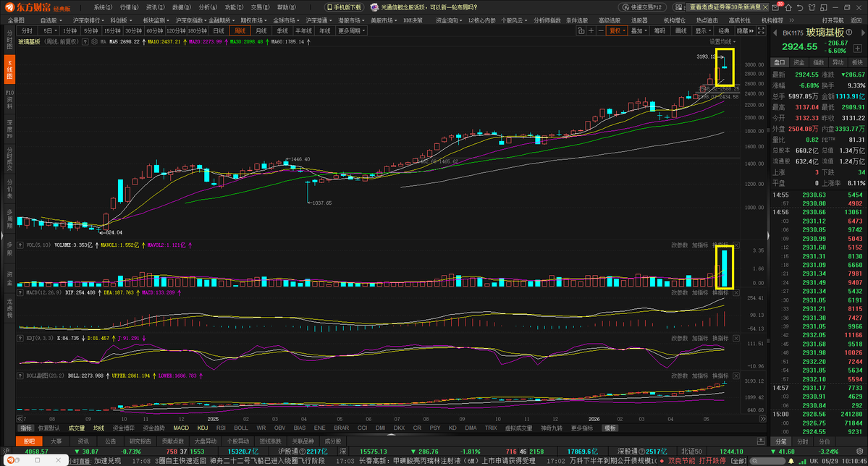The height and width of the screenshot is (466, 868).
Task: Add to watchlist with the plus icon beside price
Action: pyautogui.click(x=857, y=48)
